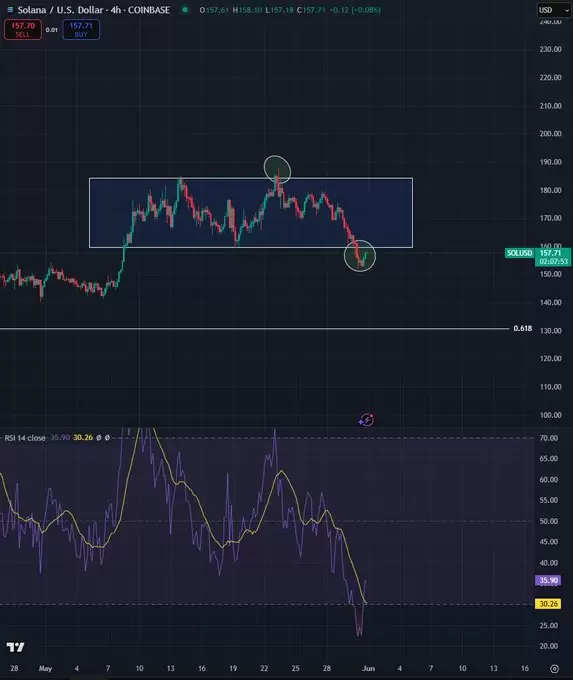573x680 pixels.
Task: Click the purple 35.90 RSI value label
Action: 548,580
